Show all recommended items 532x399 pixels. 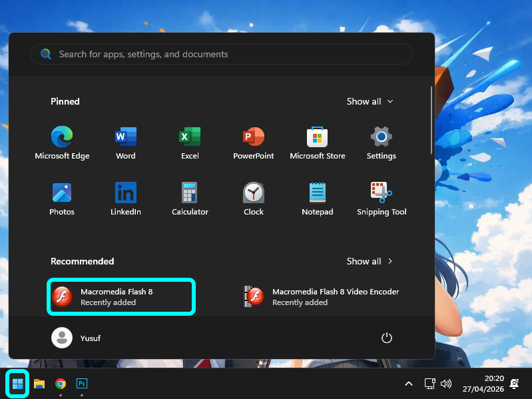(x=370, y=261)
